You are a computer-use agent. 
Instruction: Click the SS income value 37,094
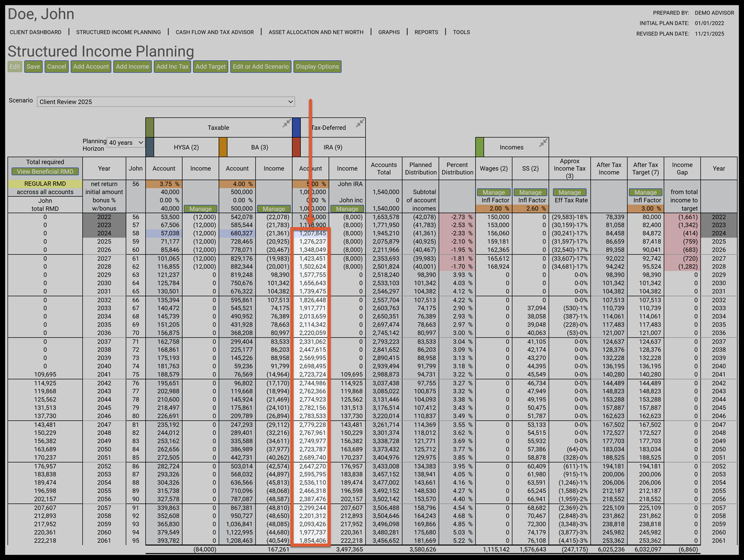coord(536,308)
